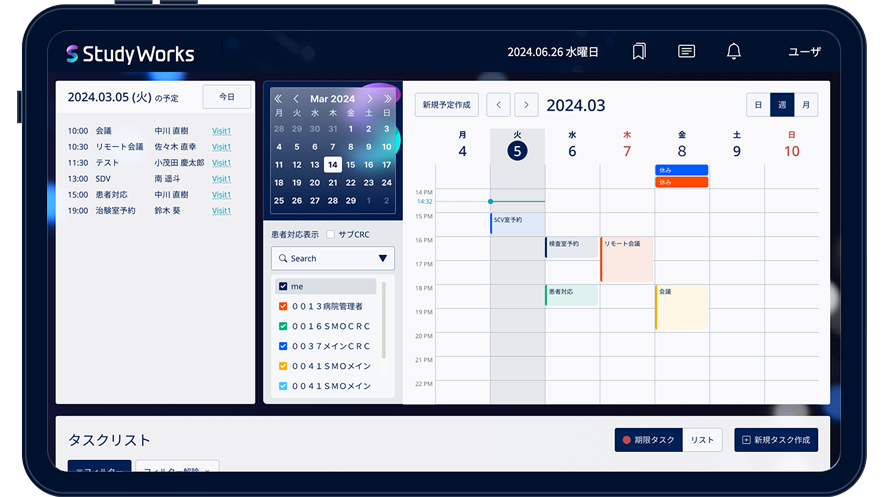Select Monday 4 column header

coord(462,146)
